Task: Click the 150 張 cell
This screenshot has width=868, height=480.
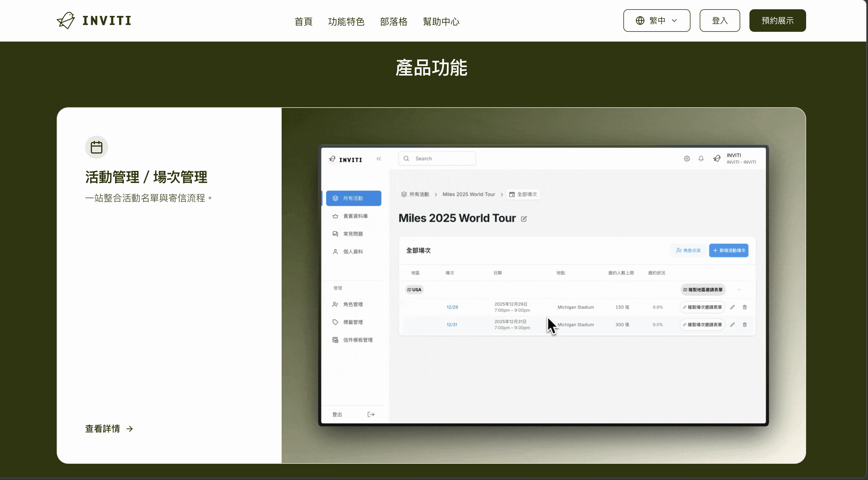Action: (x=622, y=307)
